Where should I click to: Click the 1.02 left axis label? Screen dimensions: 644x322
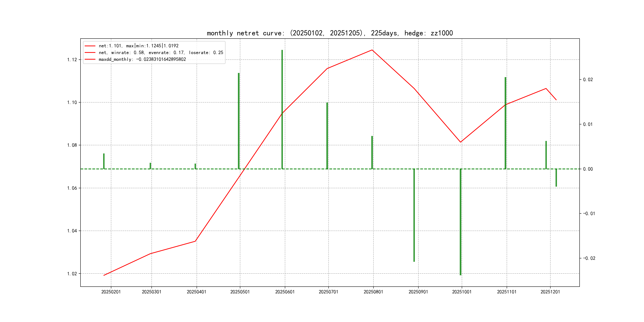point(72,274)
